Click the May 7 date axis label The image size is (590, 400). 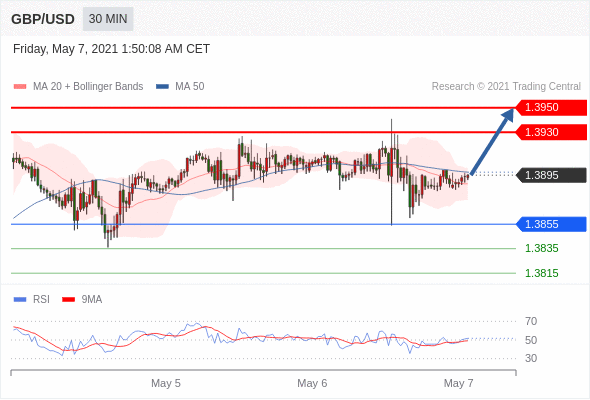point(458,383)
